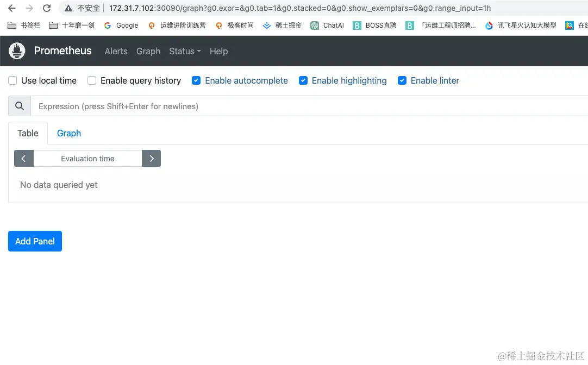This screenshot has height=365, width=588.
Task: Focus the Expression input field
Action: (309, 106)
